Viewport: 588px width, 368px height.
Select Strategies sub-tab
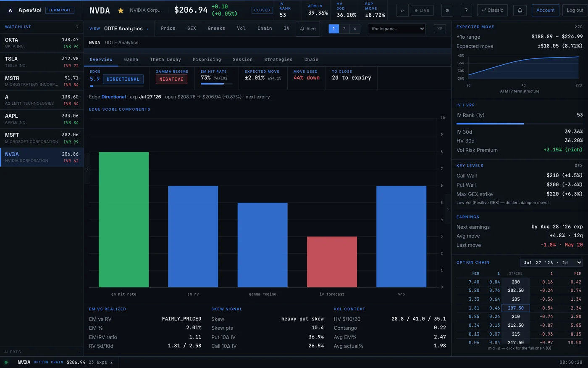[278, 59]
